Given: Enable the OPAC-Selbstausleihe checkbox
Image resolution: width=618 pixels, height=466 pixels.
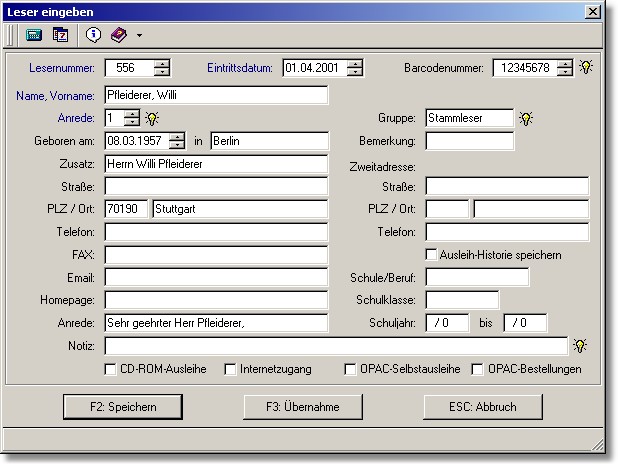Looking at the screenshot, I should pyautogui.click(x=351, y=369).
